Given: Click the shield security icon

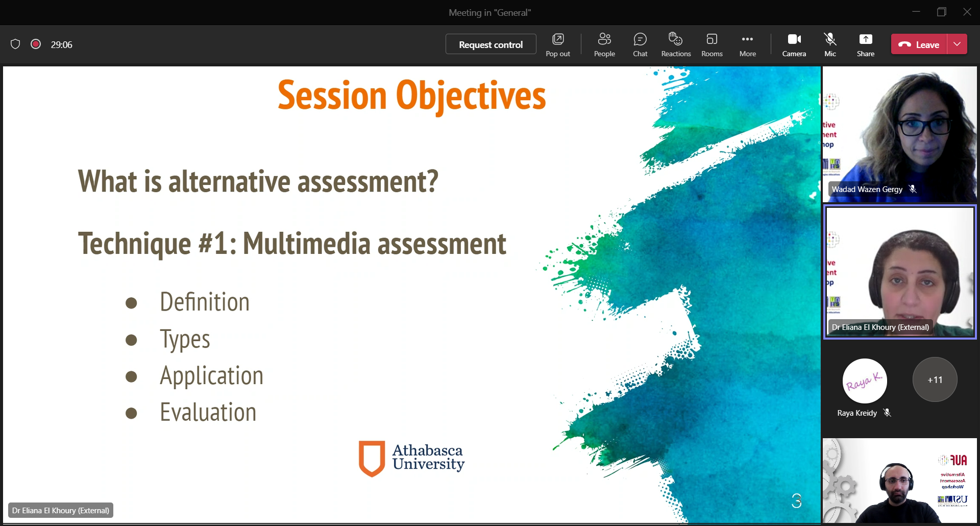Looking at the screenshot, I should click(x=15, y=44).
